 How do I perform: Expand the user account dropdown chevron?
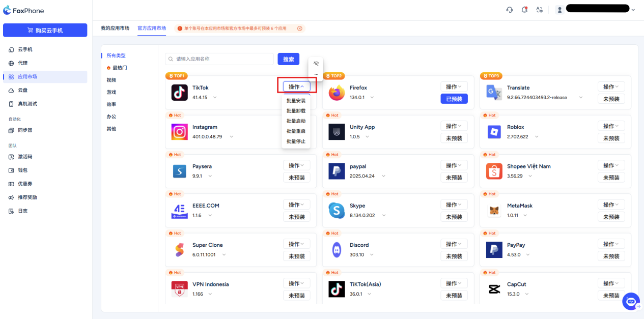pyautogui.click(x=633, y=10)
